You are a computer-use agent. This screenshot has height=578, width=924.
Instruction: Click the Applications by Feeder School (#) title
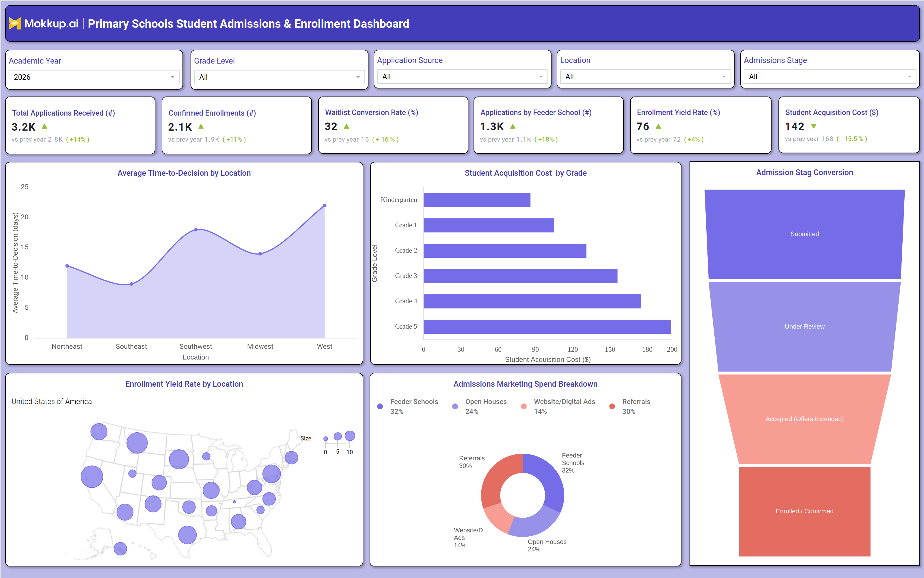[x=536, y=112]
